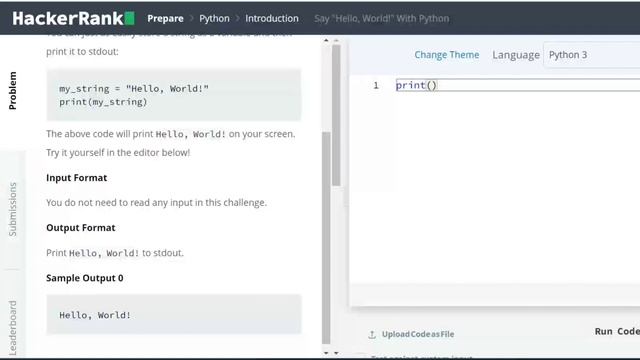This screenshot has width=640, height=360.
Task: Open the Python 3 language dropdown
Action: pyautogui.click(x=592, y=55)
